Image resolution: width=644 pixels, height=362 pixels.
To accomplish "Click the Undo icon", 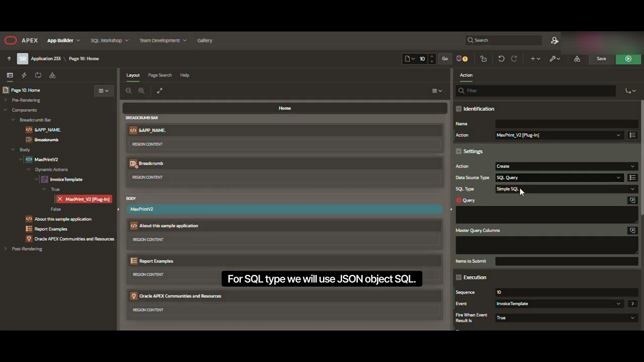I will click(501, 59).
